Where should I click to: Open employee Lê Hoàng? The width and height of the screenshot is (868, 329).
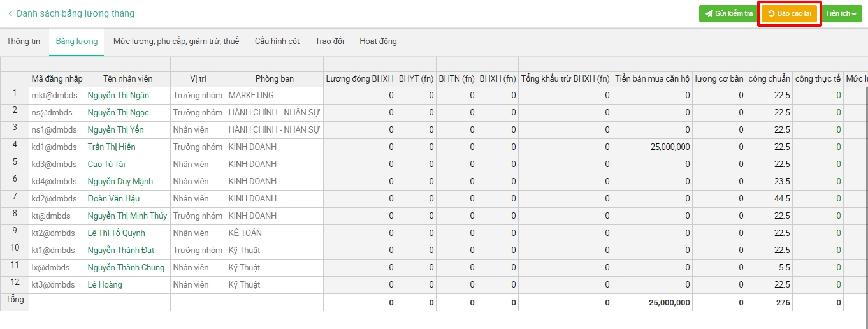coord(105,285)
